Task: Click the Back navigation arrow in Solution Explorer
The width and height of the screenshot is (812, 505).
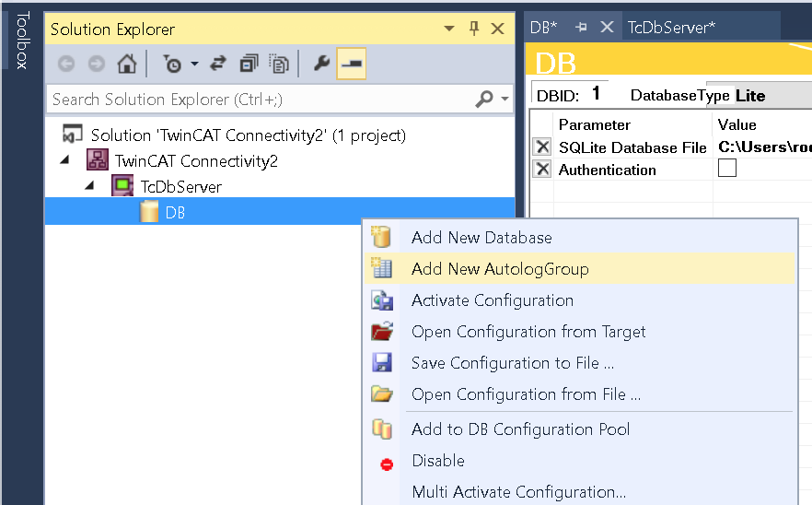Action: tap(66, 64)
